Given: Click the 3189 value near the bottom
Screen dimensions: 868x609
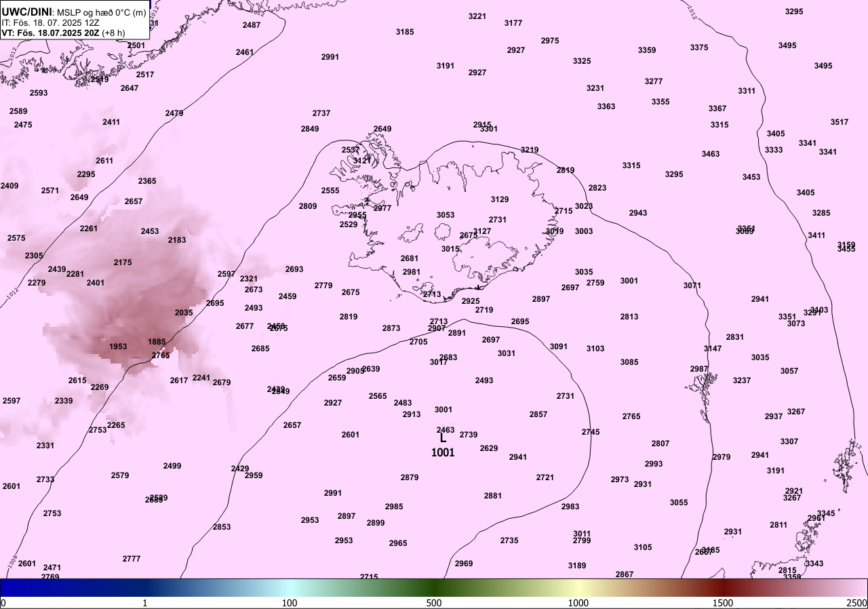Looking at the screenshot, I should tap(577, 566).
